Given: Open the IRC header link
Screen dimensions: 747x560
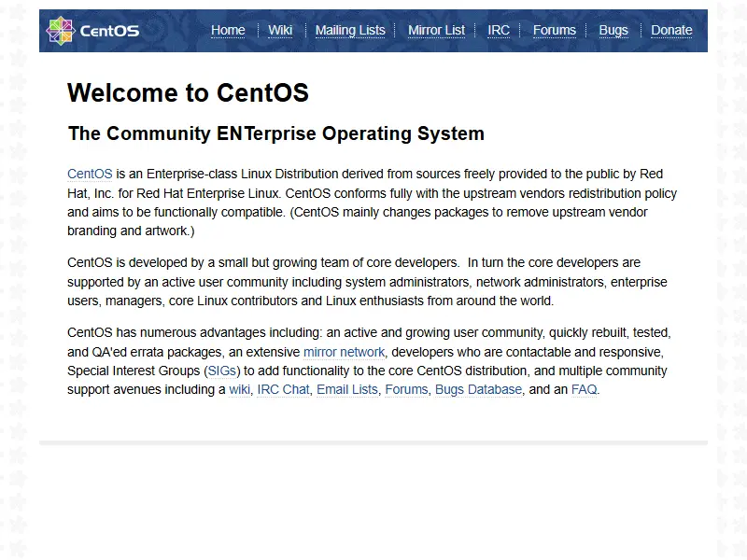Looking at the screenshot, I should pos(499,31).
